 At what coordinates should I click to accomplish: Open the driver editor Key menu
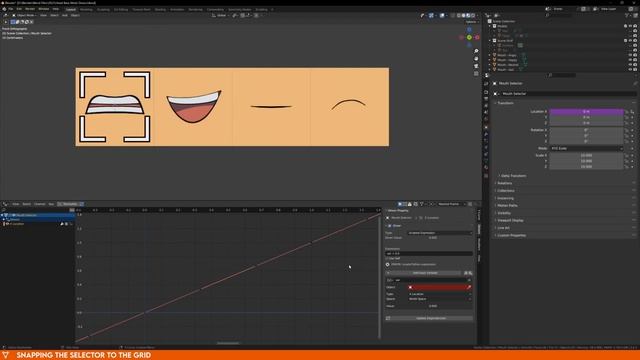click(51, 204)
